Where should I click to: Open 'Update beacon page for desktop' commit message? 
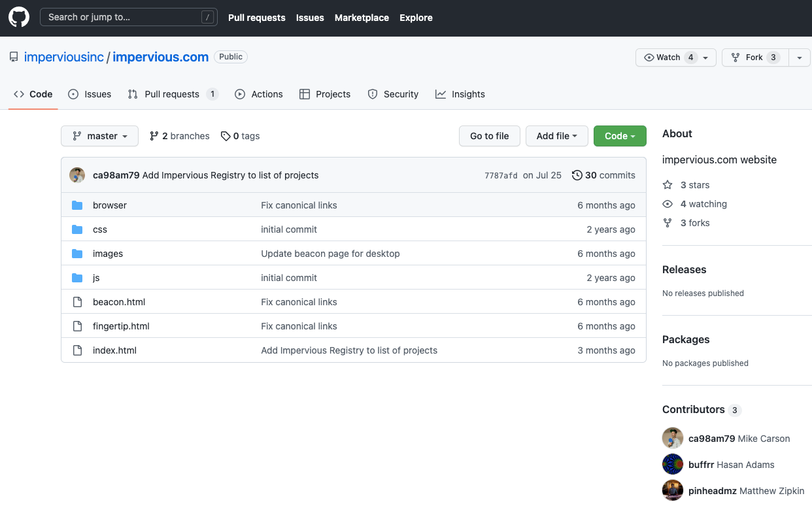(x=330, y=254)
